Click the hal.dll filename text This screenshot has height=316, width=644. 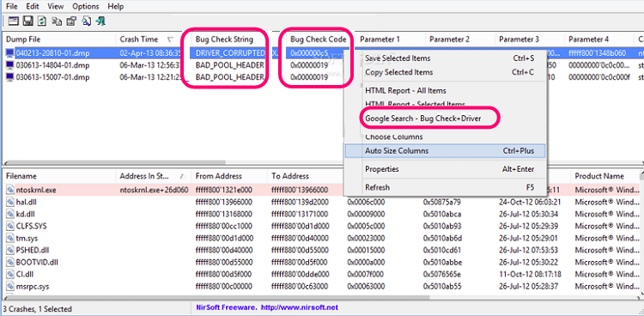[27, 202]
